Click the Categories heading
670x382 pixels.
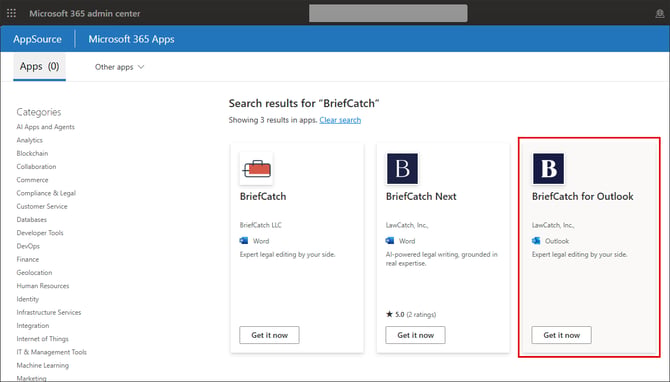coord(39,112)
